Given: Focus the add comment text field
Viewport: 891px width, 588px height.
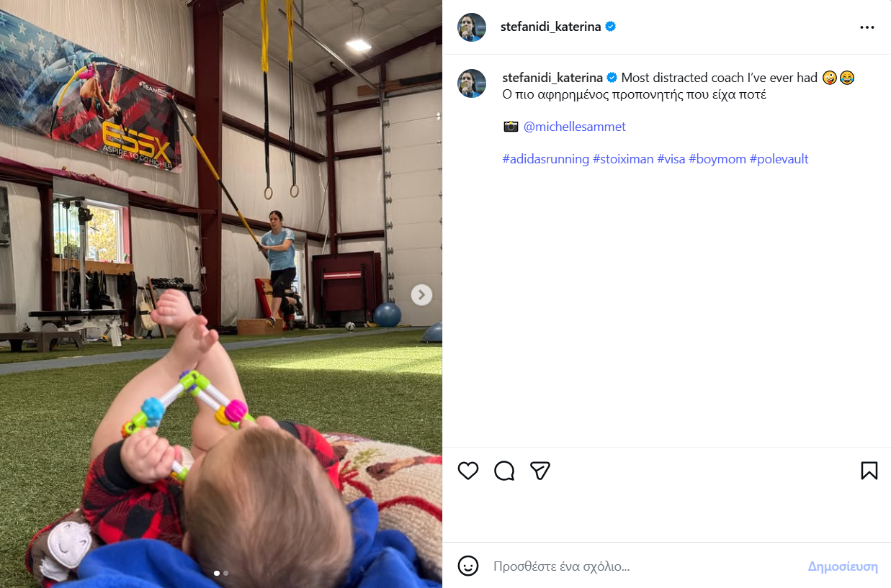Looking at the screenshot, I should click(645, 566).
